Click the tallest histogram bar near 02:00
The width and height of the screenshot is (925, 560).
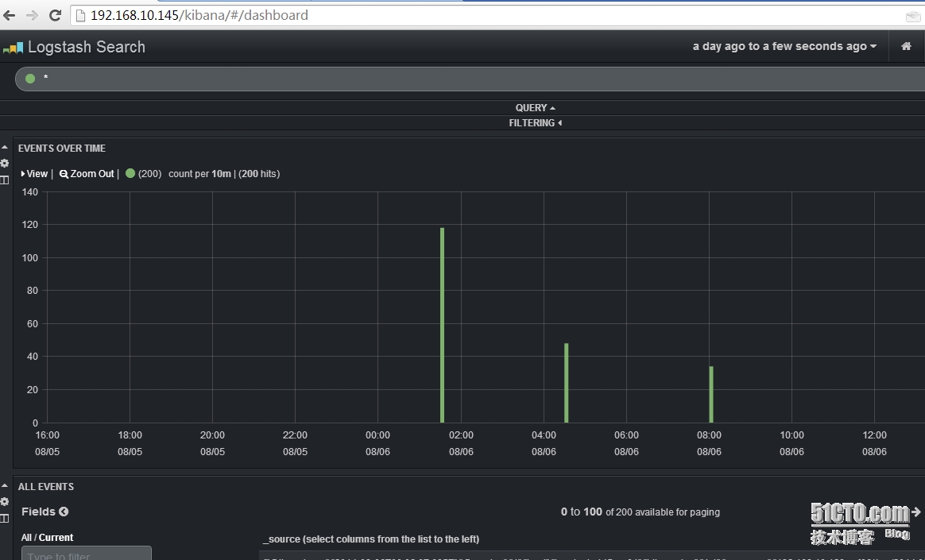point(442,326)
